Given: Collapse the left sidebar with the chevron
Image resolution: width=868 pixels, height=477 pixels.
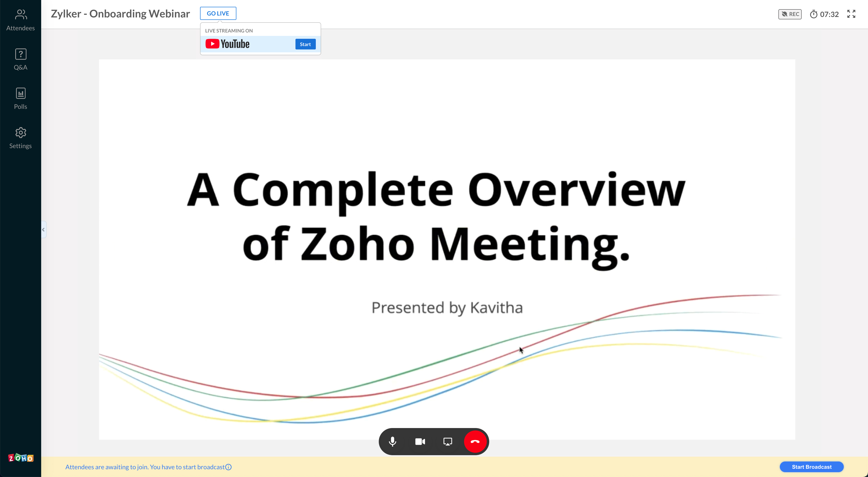Looking at the screenshot, I should [x=43, y=230].
